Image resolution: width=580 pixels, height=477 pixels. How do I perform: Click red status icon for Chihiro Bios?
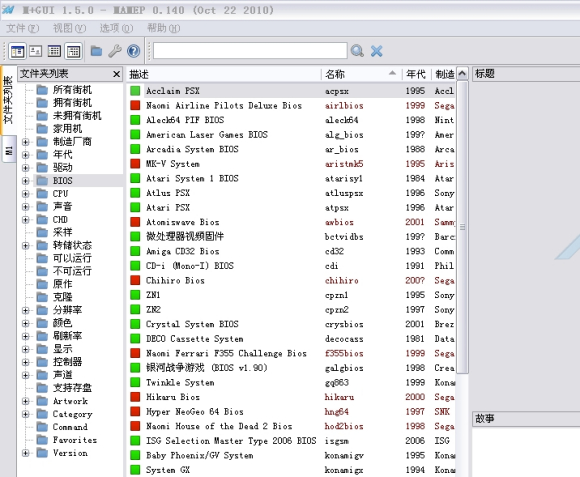(135, 280)
